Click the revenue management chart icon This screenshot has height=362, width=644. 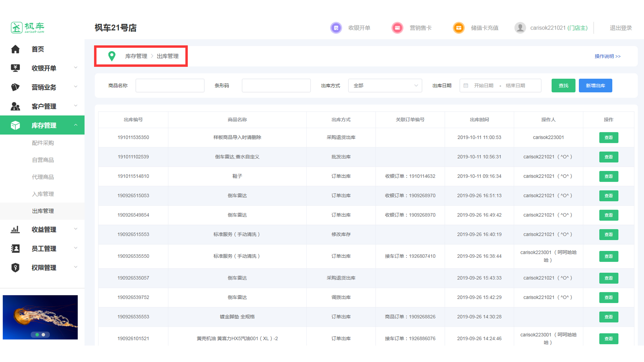15,230
